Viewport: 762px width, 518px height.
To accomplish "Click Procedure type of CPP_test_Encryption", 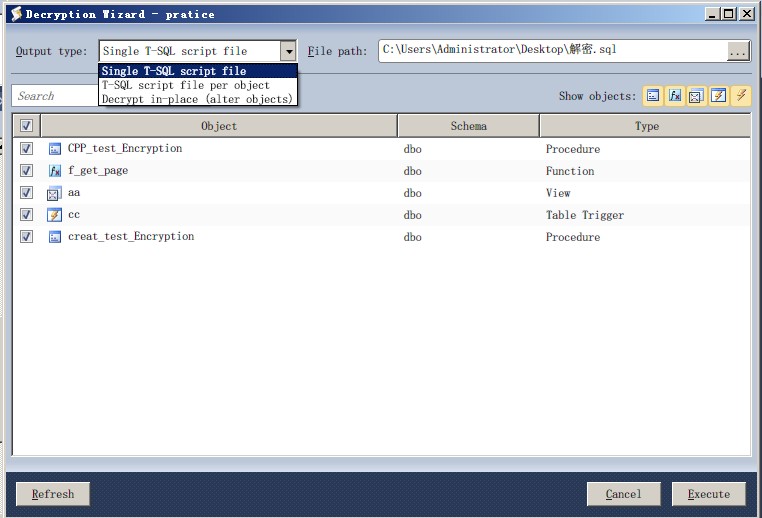I will (572, 149).
